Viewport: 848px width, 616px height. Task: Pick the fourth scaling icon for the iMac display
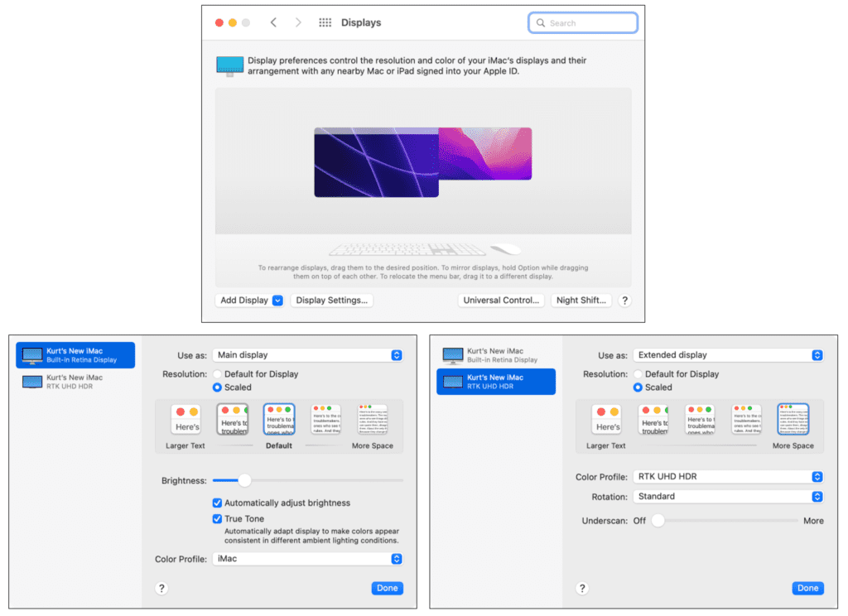coord(326,419)
